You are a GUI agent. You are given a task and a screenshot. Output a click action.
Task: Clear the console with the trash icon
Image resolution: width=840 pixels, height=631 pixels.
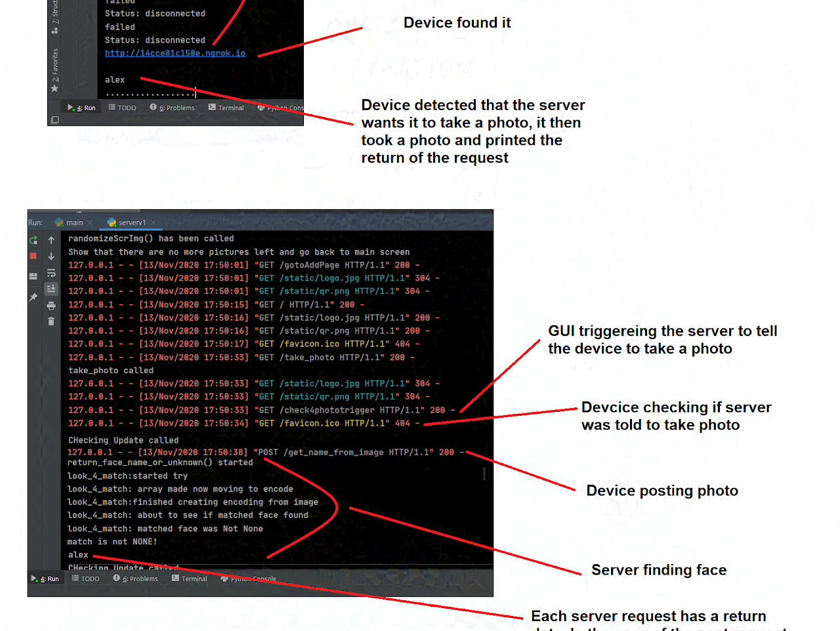click(x=51, y=321)
